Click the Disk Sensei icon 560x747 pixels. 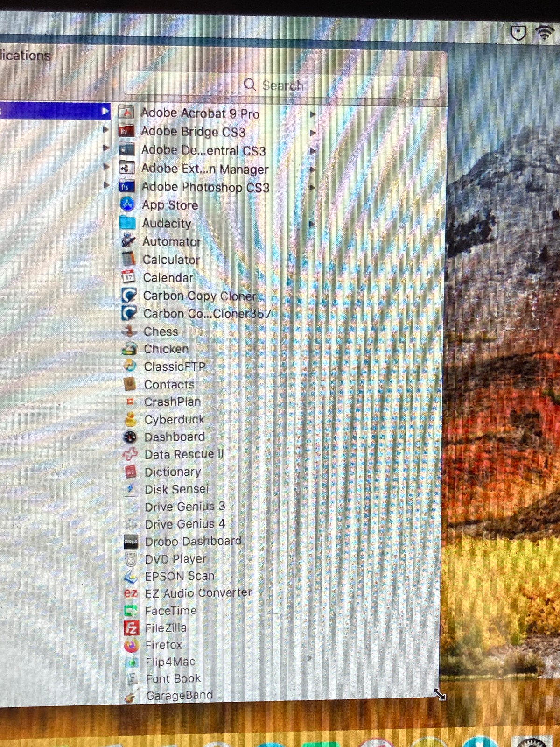[x=131, y=489]
